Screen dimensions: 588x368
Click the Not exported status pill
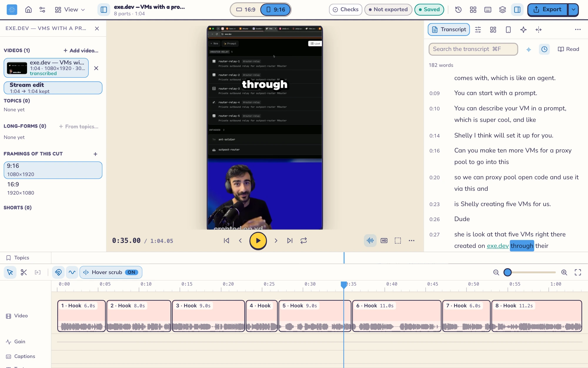point(388,10)
